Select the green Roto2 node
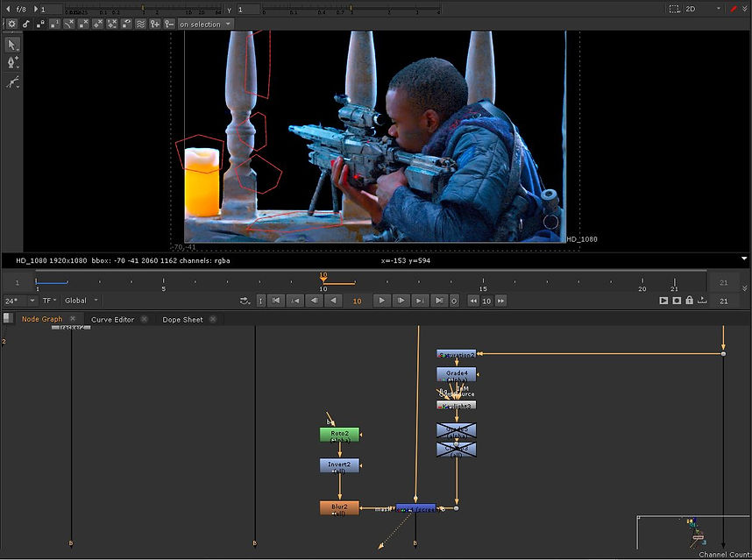Screen dimensions: 752x560 pos(339,436)
